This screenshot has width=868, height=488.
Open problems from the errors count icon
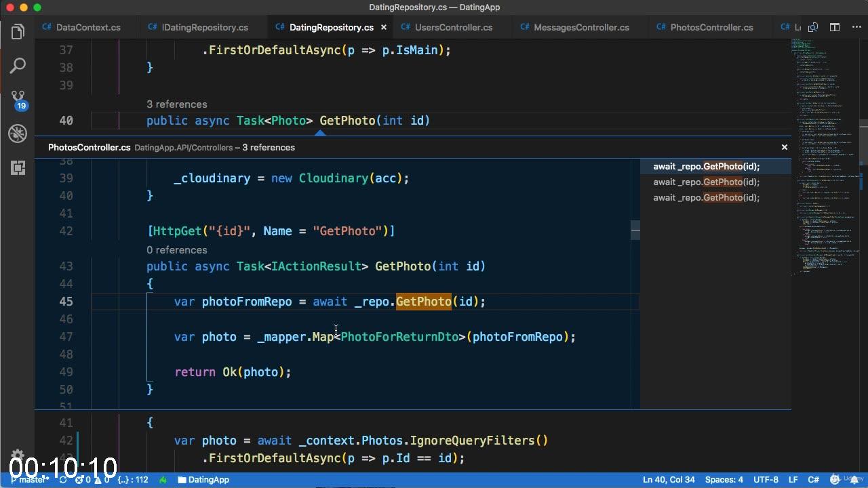pos(83,480)
